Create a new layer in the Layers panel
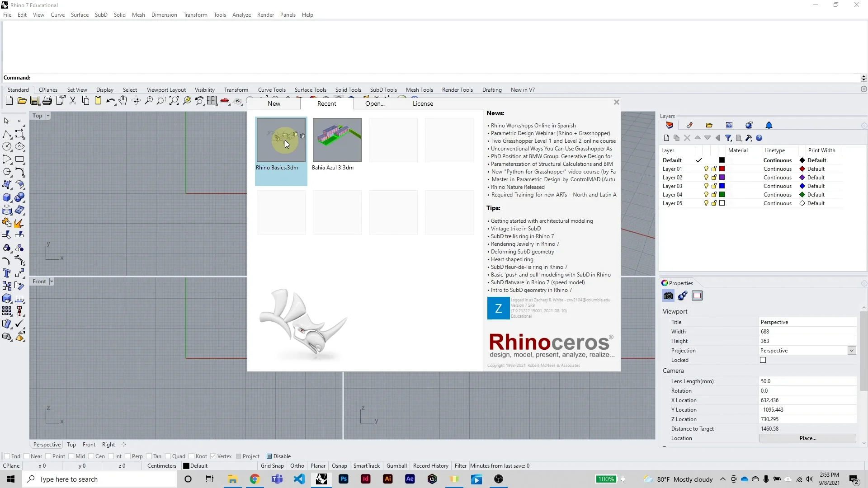The image size is (868, 488). coord(666,138)
